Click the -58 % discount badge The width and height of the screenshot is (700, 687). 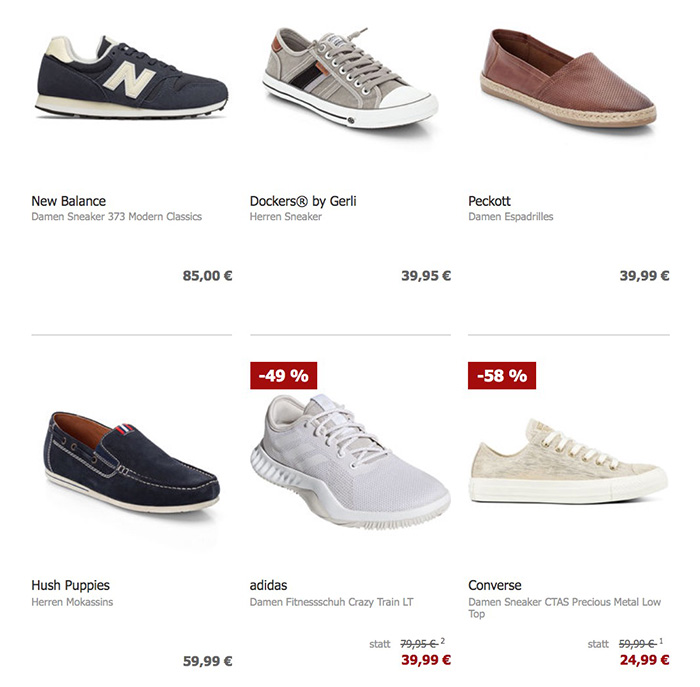click(502, 376)
